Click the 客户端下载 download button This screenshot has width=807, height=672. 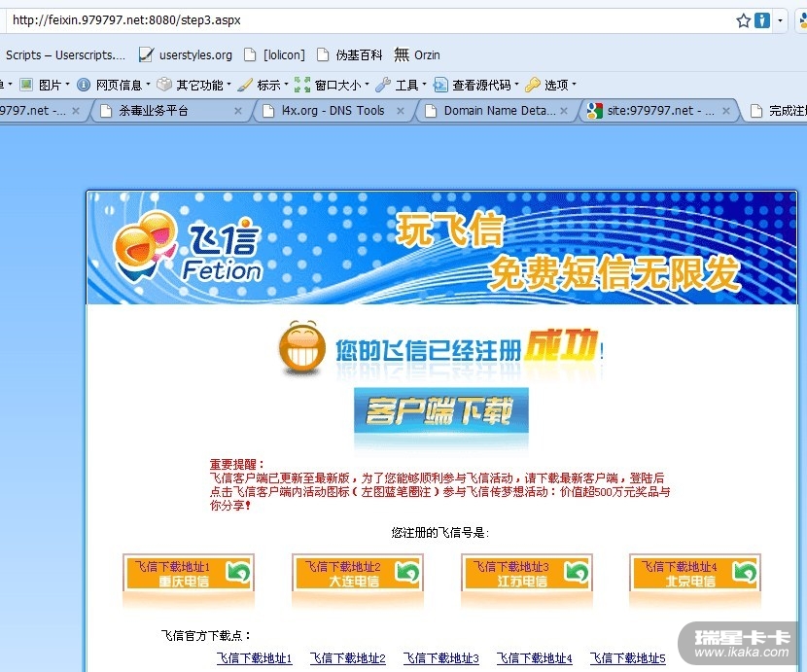[441, 410]
